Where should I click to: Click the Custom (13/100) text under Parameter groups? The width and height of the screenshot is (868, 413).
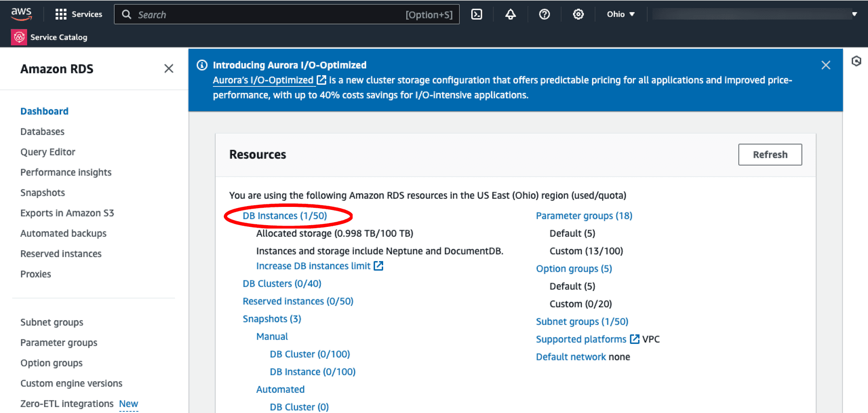click(x=586, y=251)
